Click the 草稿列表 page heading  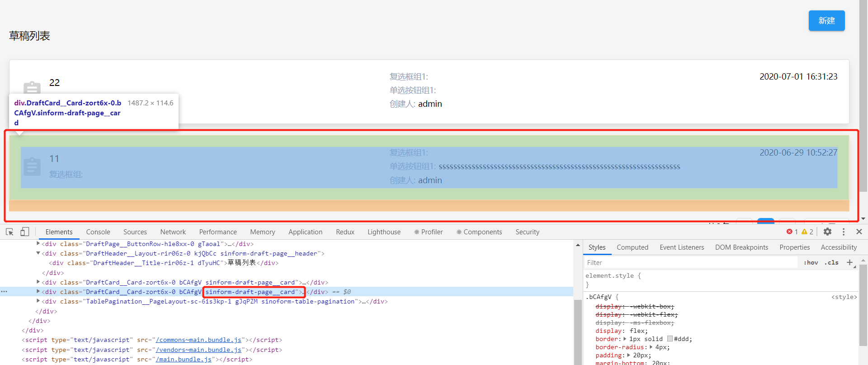(x=29, y=36)
